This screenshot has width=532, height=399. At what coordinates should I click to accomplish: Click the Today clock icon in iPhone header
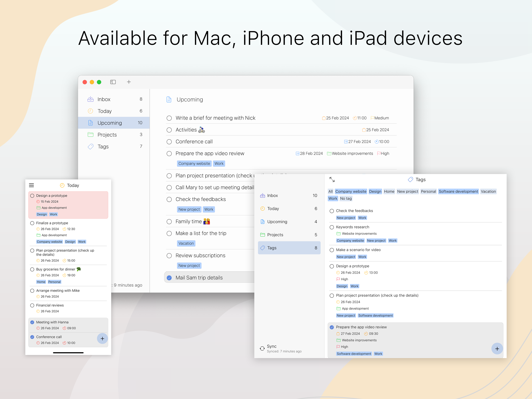point(62,185)
